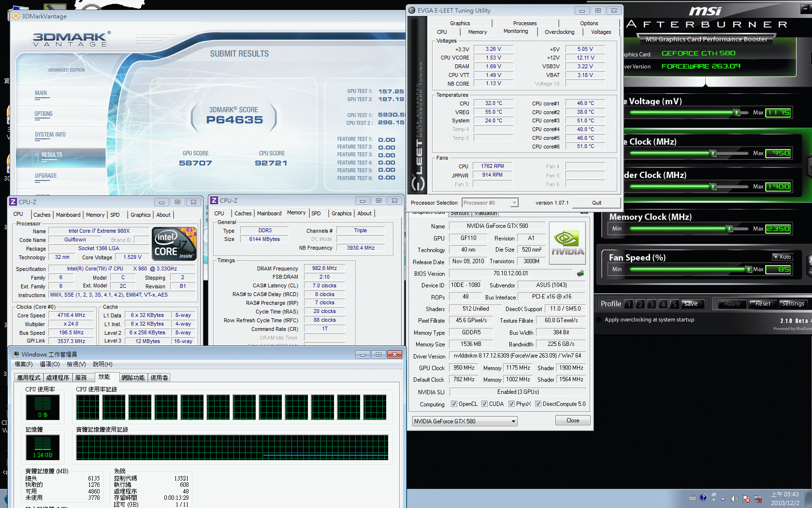Click the Fan Speed slider handle
Image resolution: width=812 pixels, height=508 pixels.
click(x=749, y=269)
